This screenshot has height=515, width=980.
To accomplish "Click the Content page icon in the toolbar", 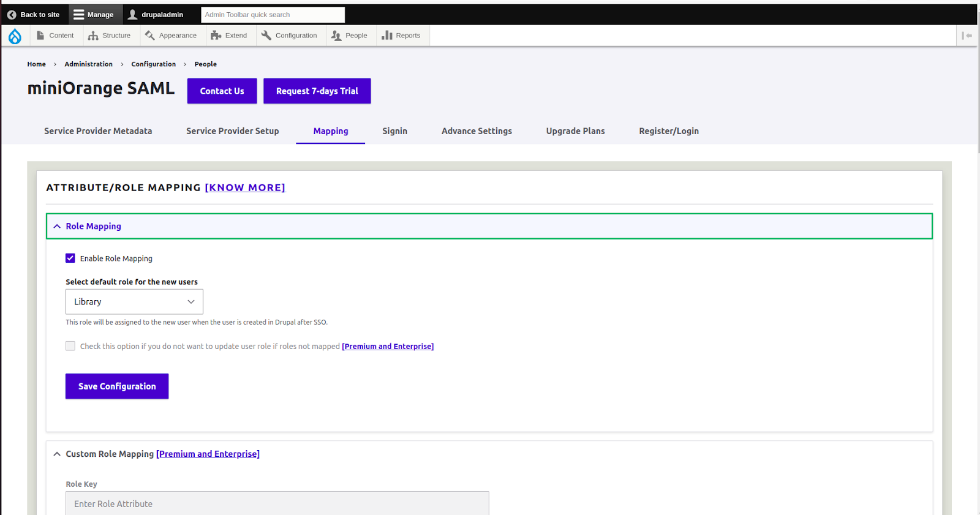I will [40, 36].
